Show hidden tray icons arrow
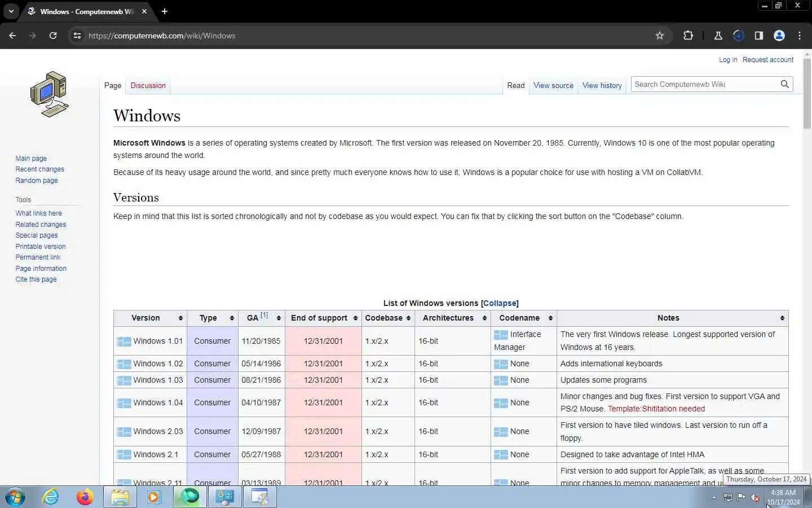 (x=714, y=497)
